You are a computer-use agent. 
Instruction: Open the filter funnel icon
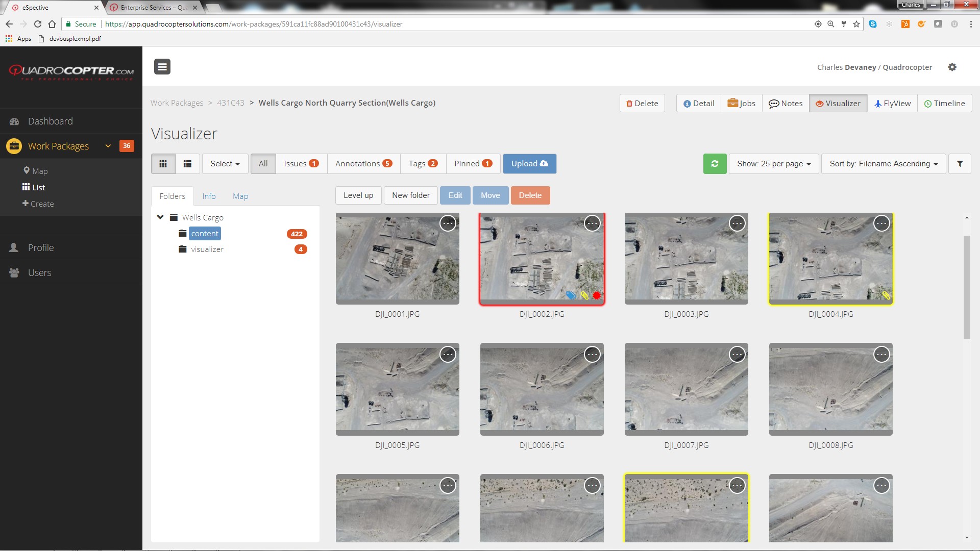coord(960,164)
